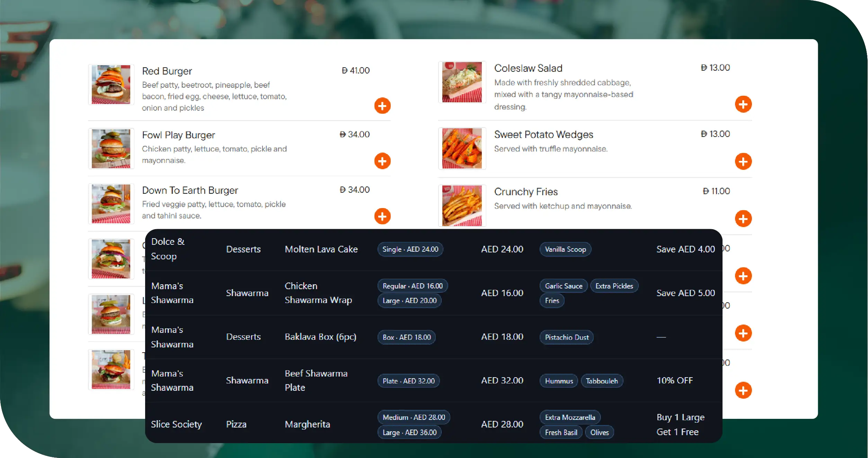Add Red Burger to the order
868x458 pixels.
click(x=382, y=106)
